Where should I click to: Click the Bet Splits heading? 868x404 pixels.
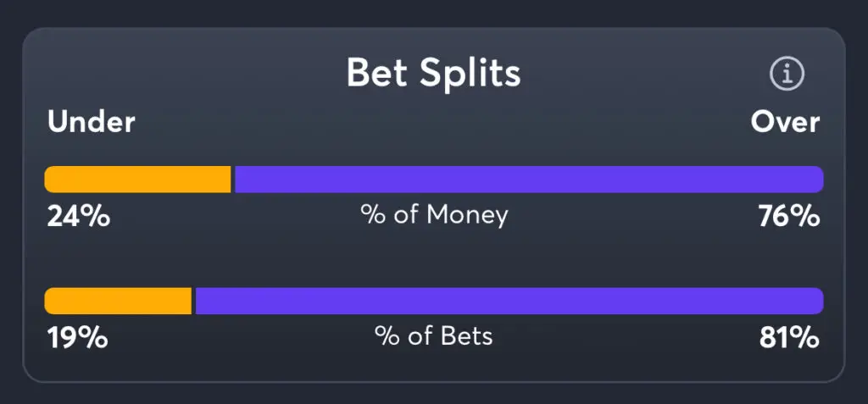[433, 75]
